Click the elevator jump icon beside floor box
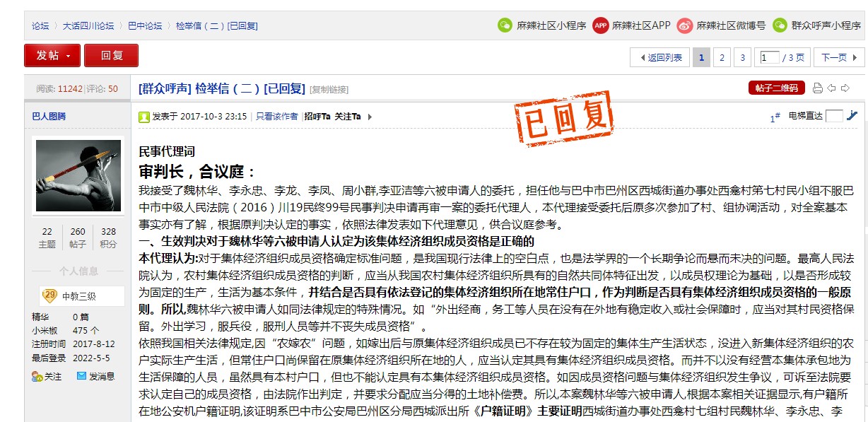This screenshot has height=422, width=868. click(852, 116)
